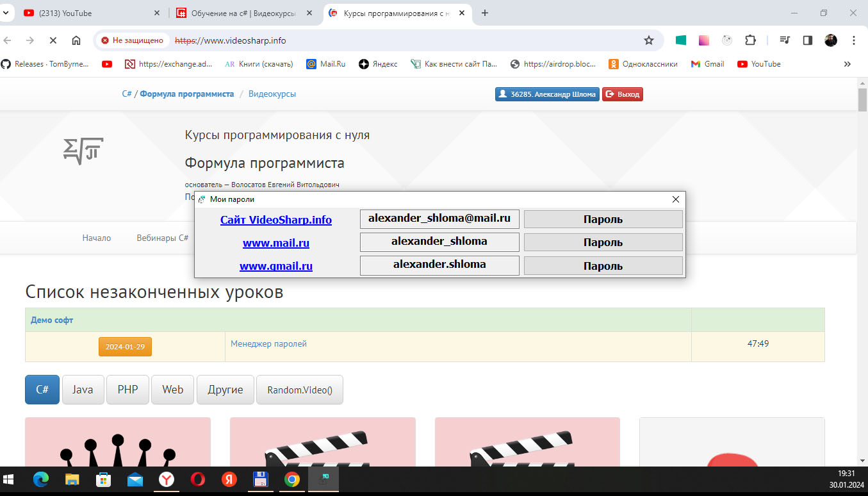868x496 pixels.
Task: Click Пароль button for www.gmail.ru row
Action: click(603, 266)
